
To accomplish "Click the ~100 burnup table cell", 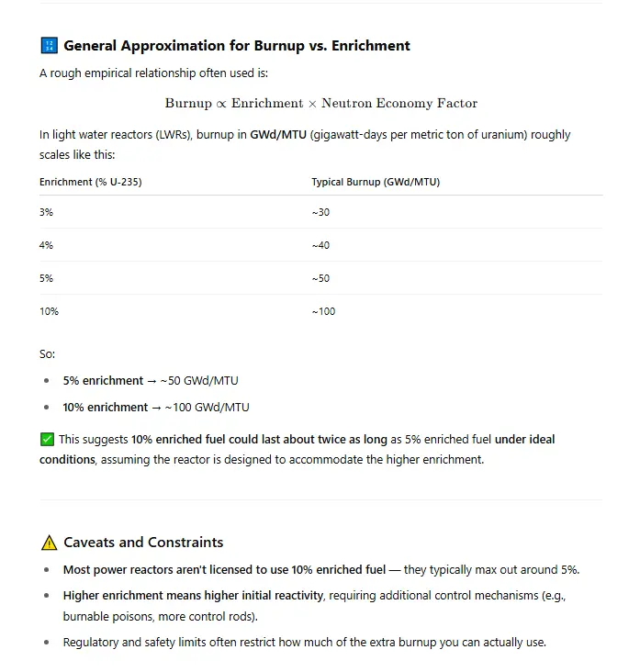I will point(323,311).
